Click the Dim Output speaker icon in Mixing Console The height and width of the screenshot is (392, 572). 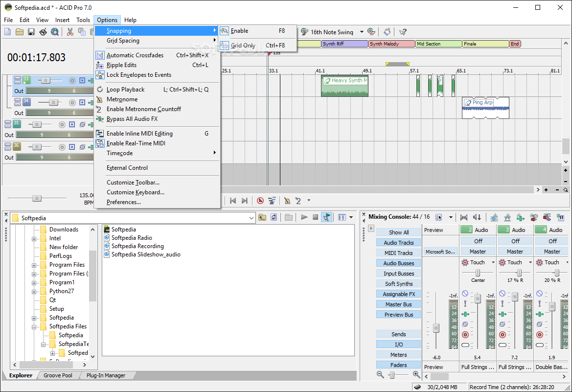pyautogui.click(x=477, y=217)
